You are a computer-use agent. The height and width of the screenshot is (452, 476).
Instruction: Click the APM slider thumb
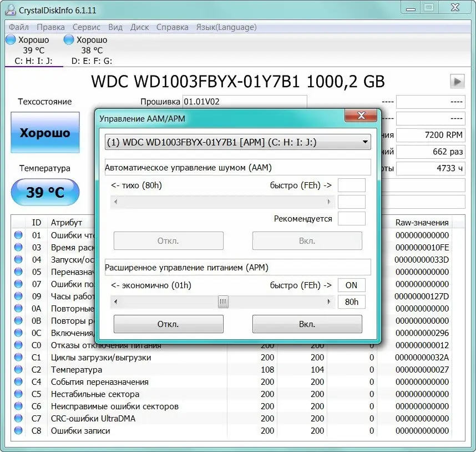tap(223, 302)
